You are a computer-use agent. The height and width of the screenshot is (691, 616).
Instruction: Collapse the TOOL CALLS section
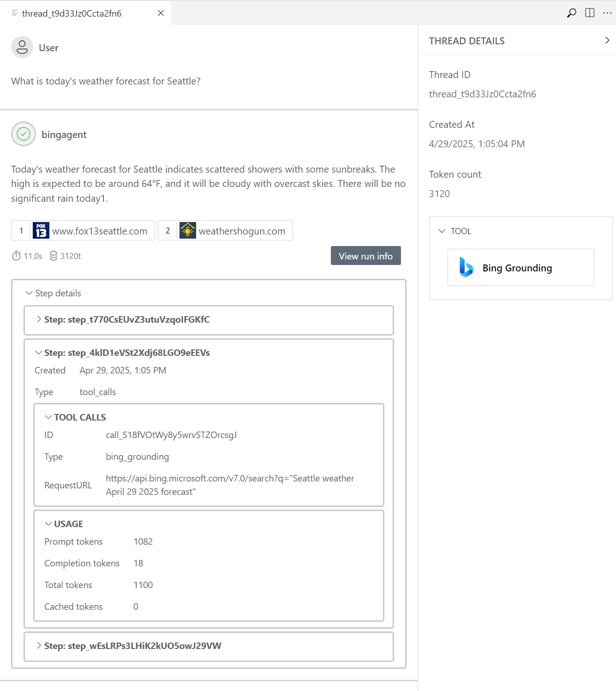click(48, 417)
